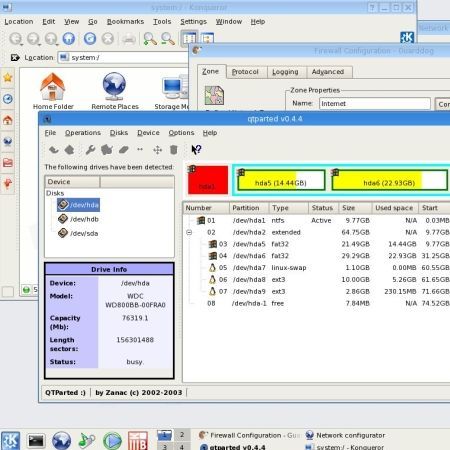The image size is (450, 450).
Task: Click the What's This help cursor icon
Action: click(x=196, y=150)
